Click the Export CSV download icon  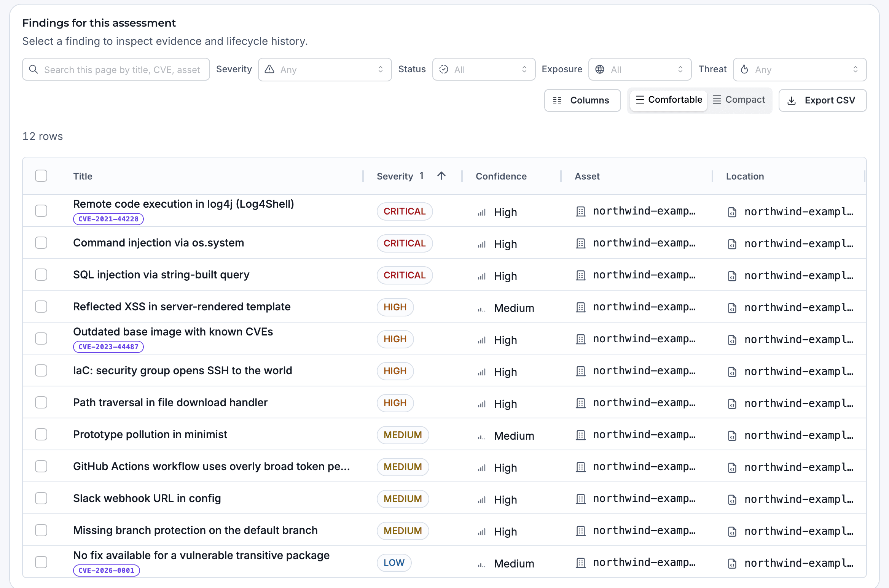click(792, 100)
